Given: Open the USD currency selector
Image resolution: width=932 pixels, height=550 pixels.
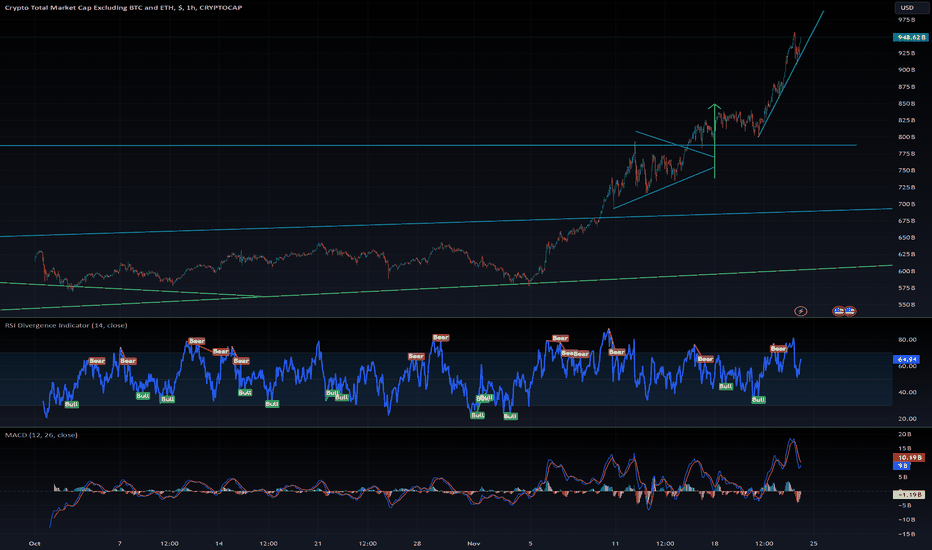Looking at the screenshot, I should click(911, 8).
